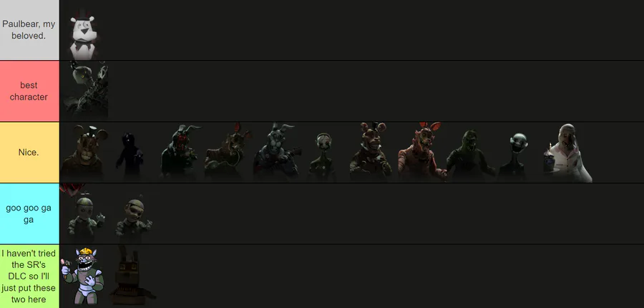Image resolution: width=644 pixels, height=308 pixels.
Task: Select the cartoon troll-face cat character
Action: (82, 276)
